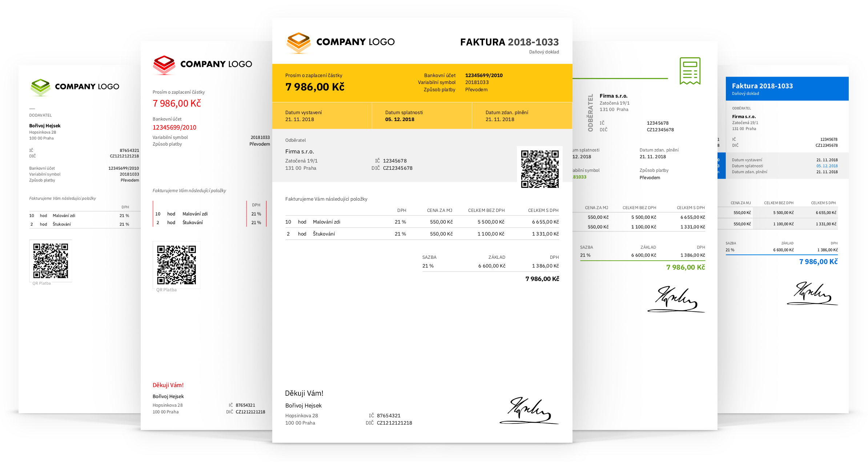Click the blue '7 986,00 Kč' total
Viewport: 868px width, 462px height.
(x=818, y=262)
